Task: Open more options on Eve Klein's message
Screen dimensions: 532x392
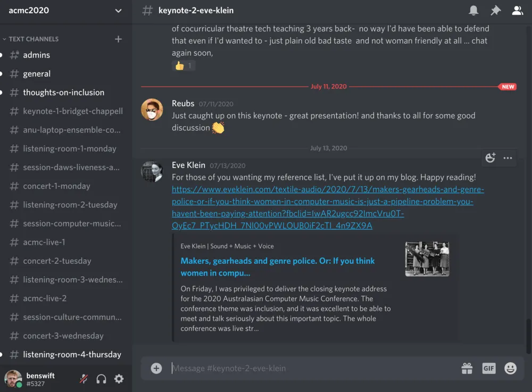Action: (508, 157)
